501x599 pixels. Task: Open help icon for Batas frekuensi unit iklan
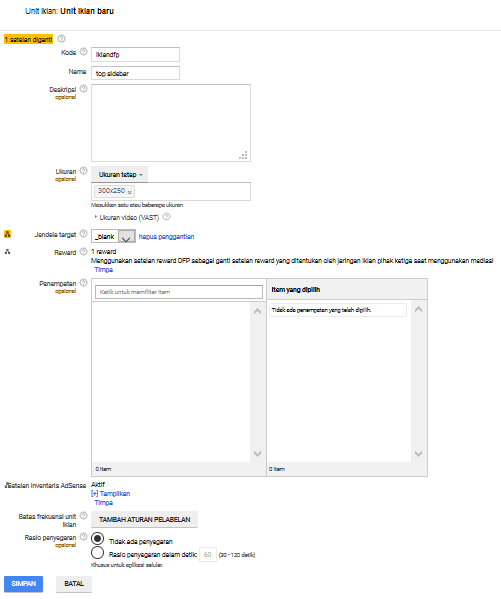[x=83, y=515]
